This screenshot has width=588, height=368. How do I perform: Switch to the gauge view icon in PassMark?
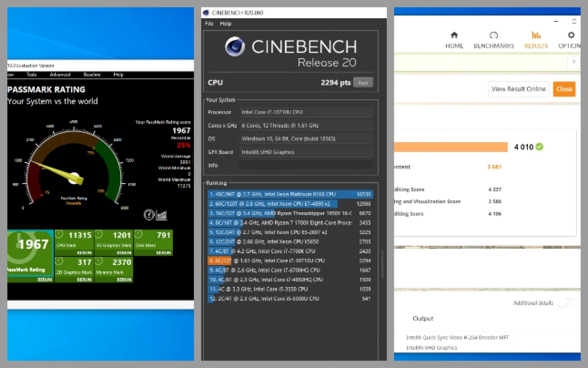coord(149,214)
